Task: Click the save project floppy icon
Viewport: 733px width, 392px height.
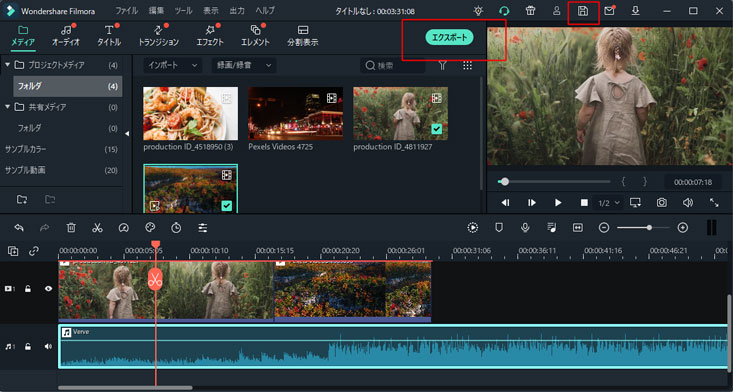Action: coord(582,11)
